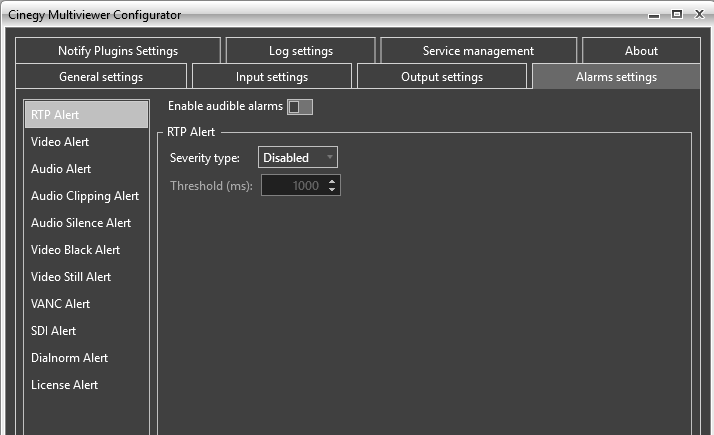
Task: Select RTP Alert in the alarms list
Action: point(87,115)
